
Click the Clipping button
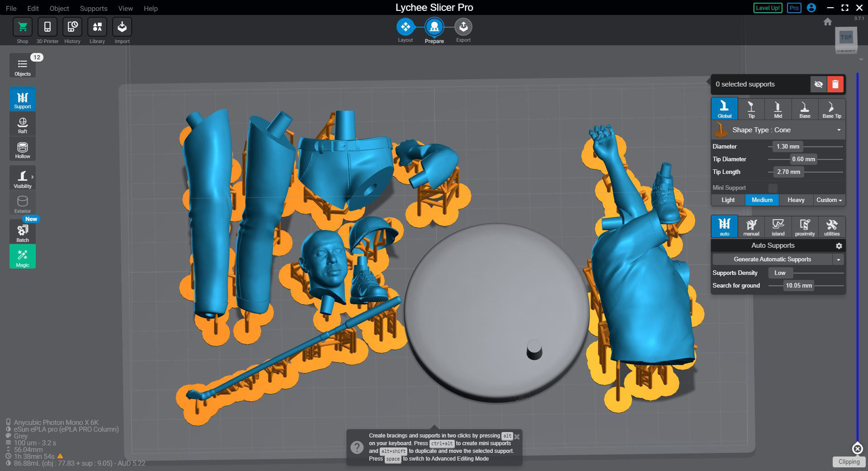click(x=849, y=462)
